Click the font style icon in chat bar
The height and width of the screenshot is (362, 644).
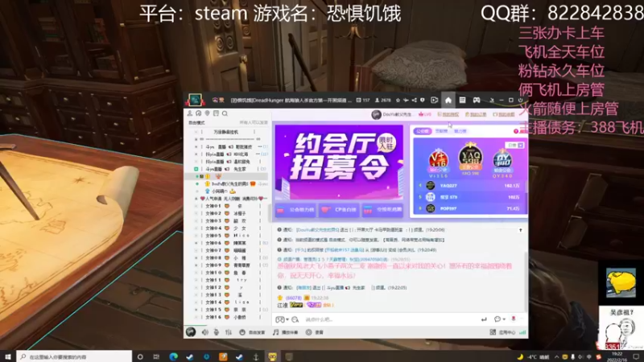pyautogui.click(x=295, y=319)
